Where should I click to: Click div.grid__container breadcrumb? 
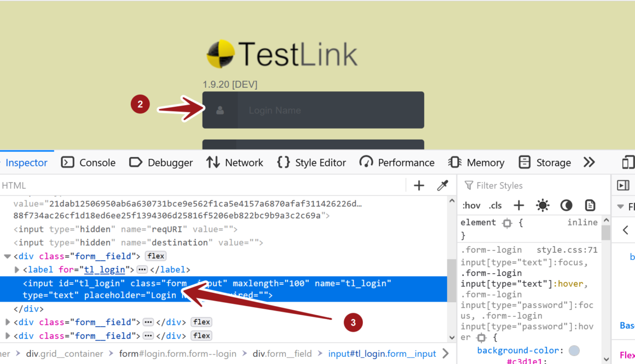pyautogui.click(x=65, y=354)
